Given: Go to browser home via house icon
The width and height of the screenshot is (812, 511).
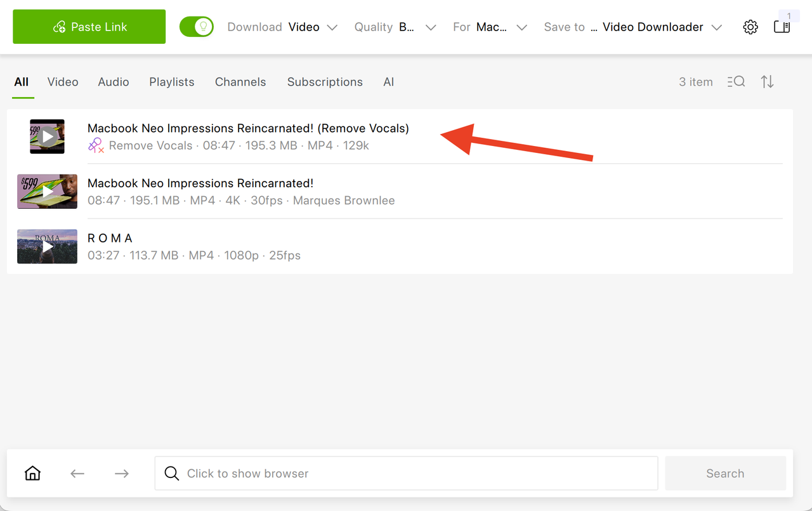Looking at the screenshot, I should (32, 474).
